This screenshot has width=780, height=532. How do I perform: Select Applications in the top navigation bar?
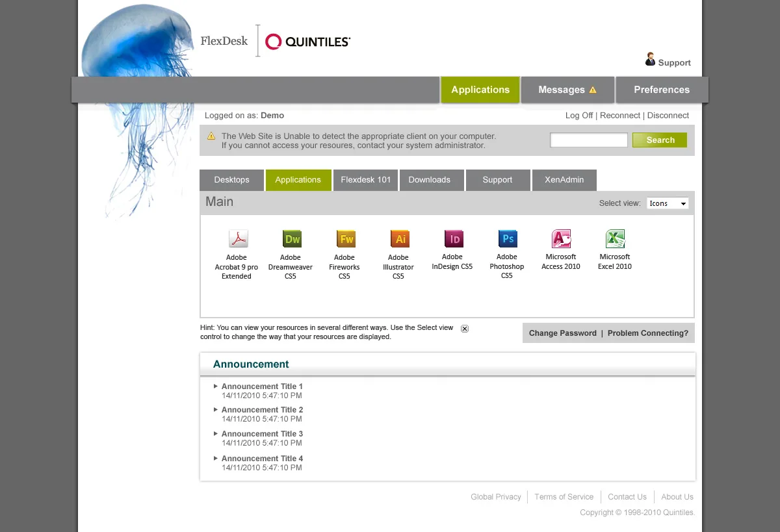[480, 90]
